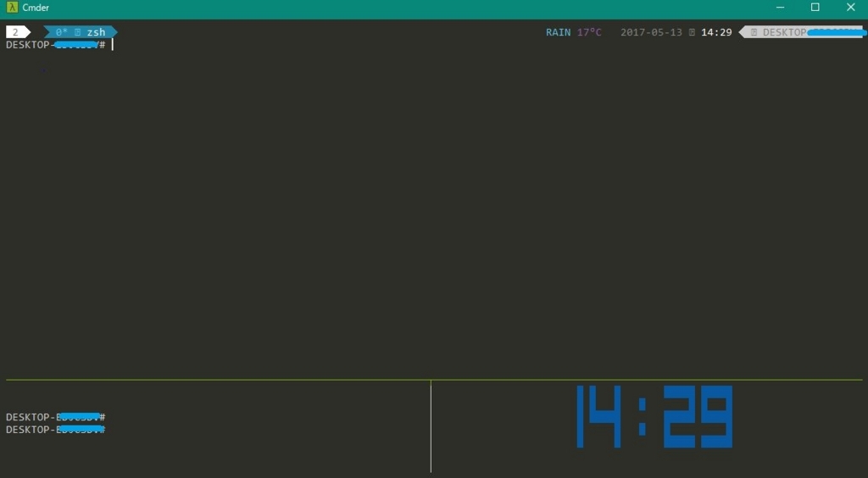Click the first DESKTOP prompt in bottom-left pane
Viewport: 868px width, 478px height.
(55, 417)
